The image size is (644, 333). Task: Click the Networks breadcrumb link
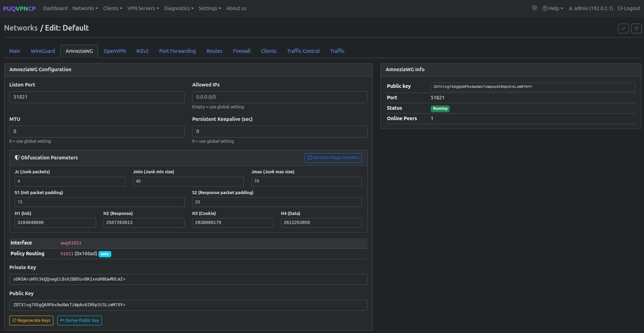pyautogui.click(x=21, y=28)
